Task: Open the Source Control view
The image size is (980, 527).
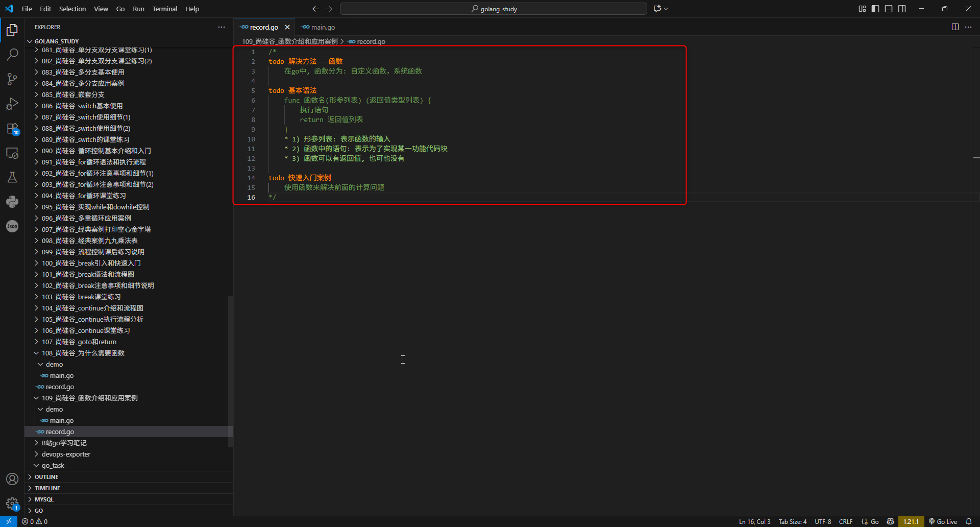Action: point(12,79)
